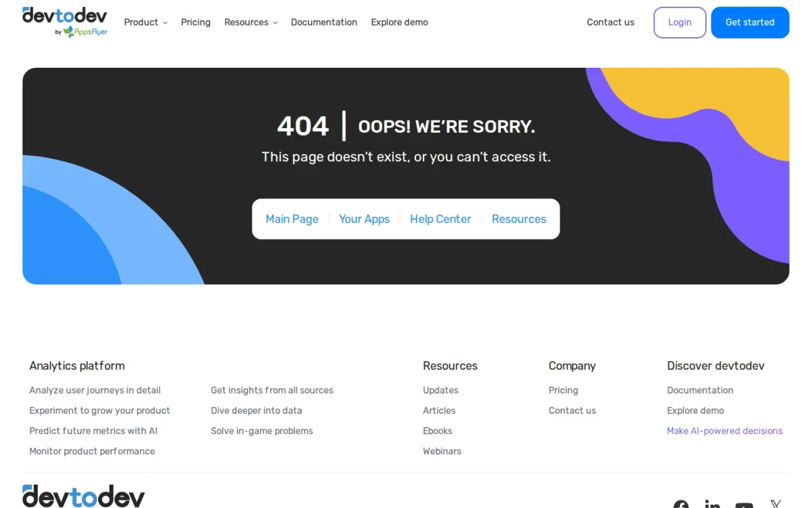Open the Facebook social icon
The height and width of the screenshot is (508, 812).
(x=681, y=505)
